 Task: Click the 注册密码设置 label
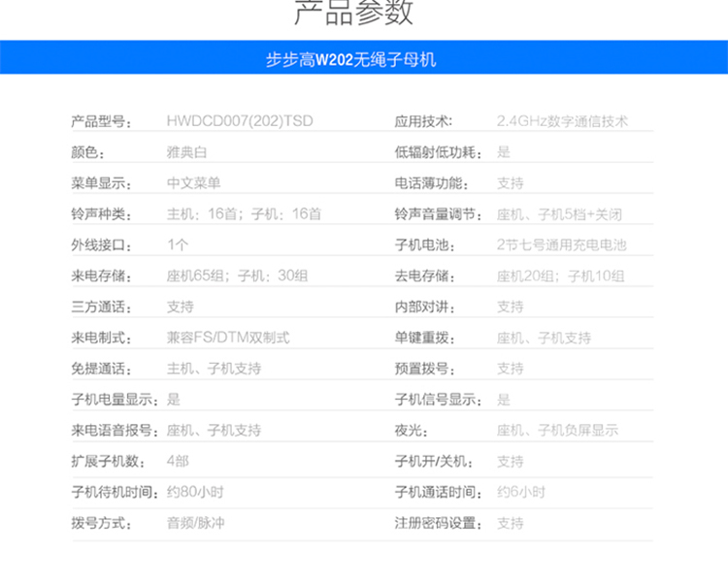[x=438, y=524]
